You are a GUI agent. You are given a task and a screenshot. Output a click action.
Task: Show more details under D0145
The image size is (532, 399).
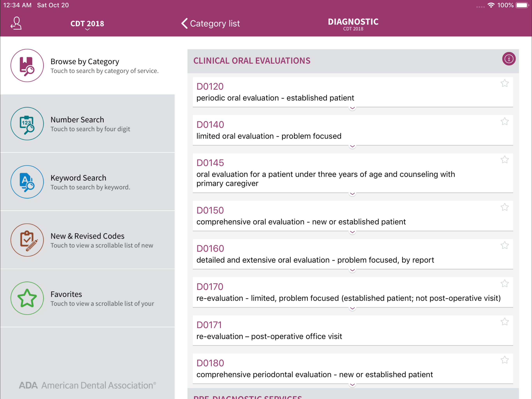point(352,194)
